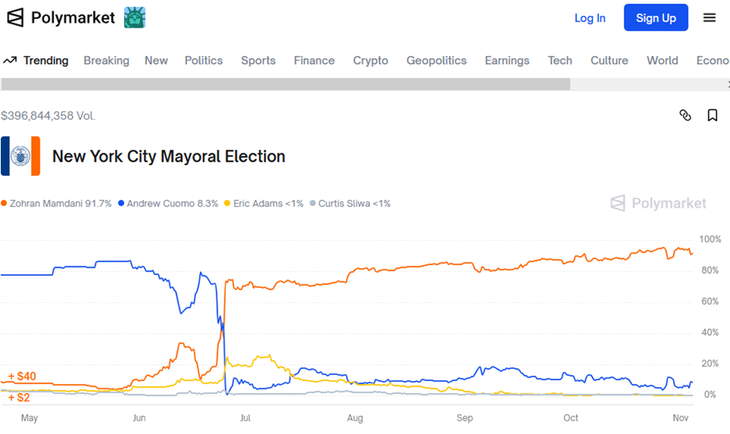Bookmark this market
Screen dimensions: 730x434
(x=712, y=115)
